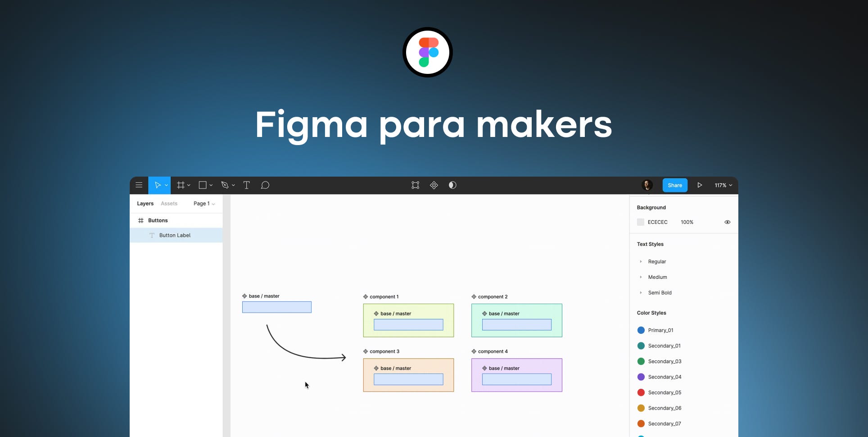
Task: Click base / master label inside component 4
Action: (504, 368)
